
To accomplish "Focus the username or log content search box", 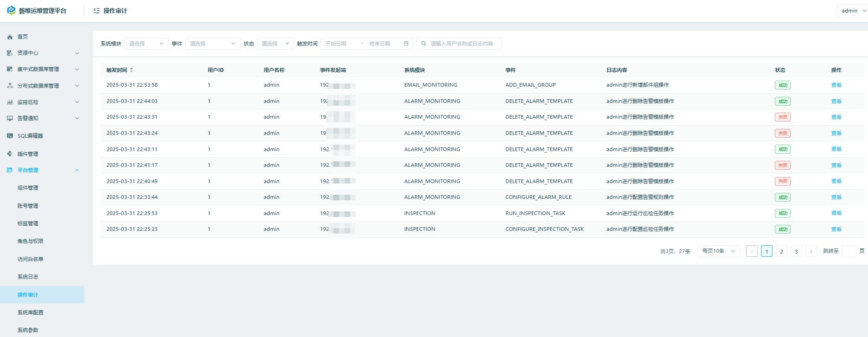I will coord(459,44).
